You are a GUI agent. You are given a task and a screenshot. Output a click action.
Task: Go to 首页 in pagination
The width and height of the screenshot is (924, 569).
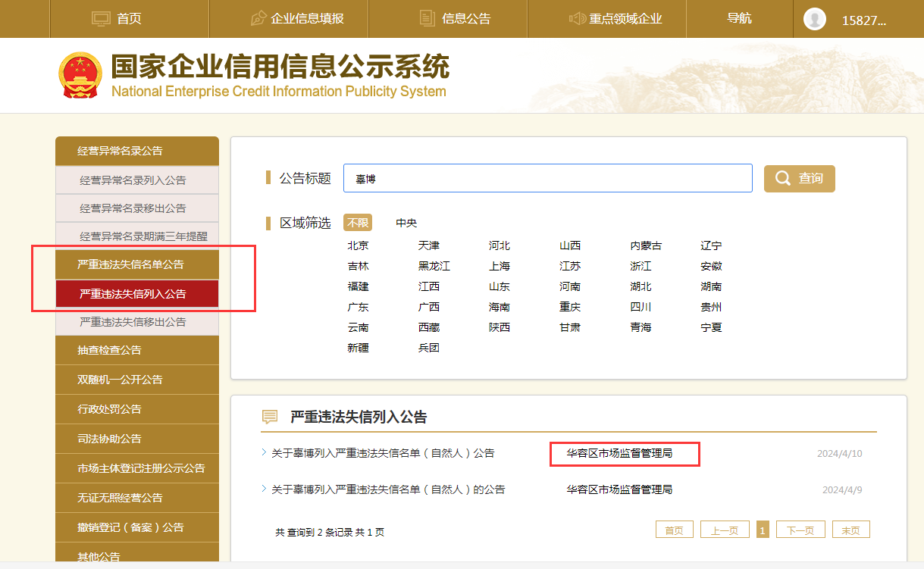(x=675, y=530)
